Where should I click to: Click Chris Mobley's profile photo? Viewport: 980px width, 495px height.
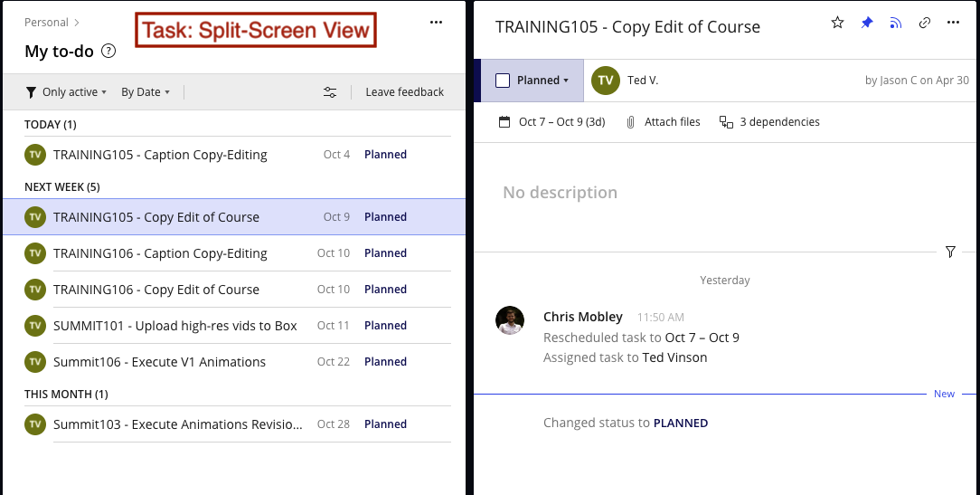point(510,320)
